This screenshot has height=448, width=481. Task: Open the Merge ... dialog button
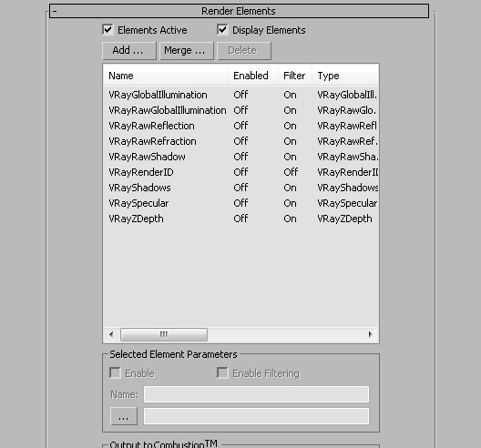(187, 51)
